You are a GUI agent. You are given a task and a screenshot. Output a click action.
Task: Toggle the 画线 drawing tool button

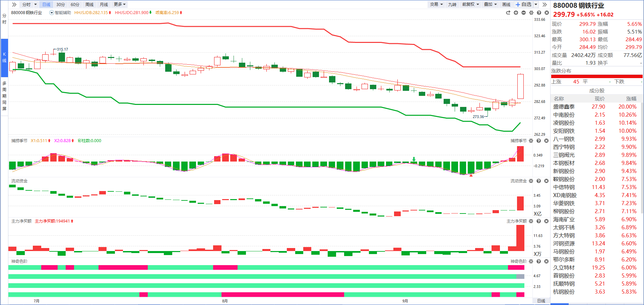tap(506, 4)
